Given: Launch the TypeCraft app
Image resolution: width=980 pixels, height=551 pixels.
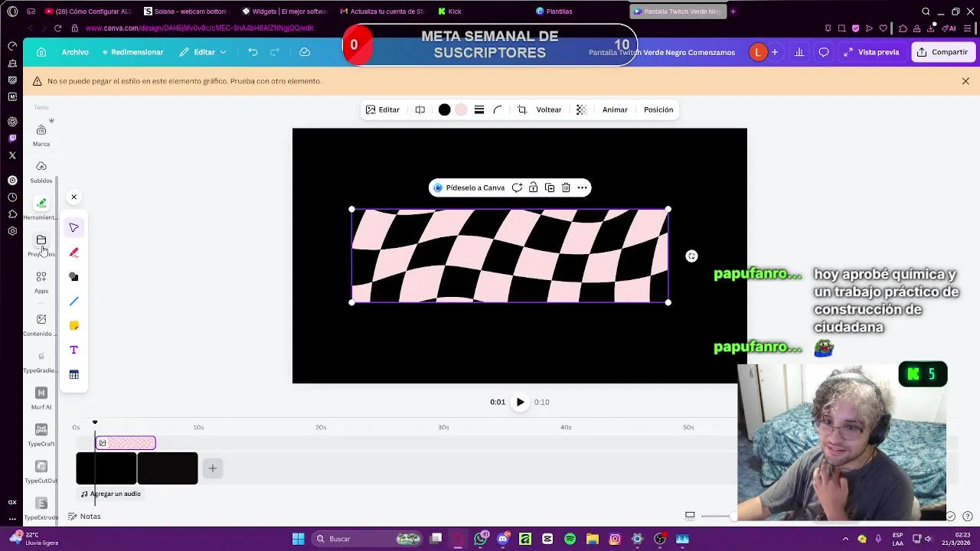Looking at the screenshot, I should [x=41, y=435].
